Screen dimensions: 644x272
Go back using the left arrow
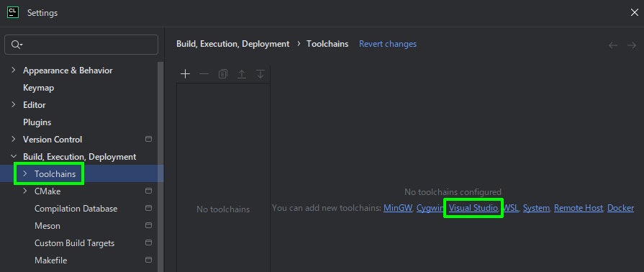click(613, 45)
